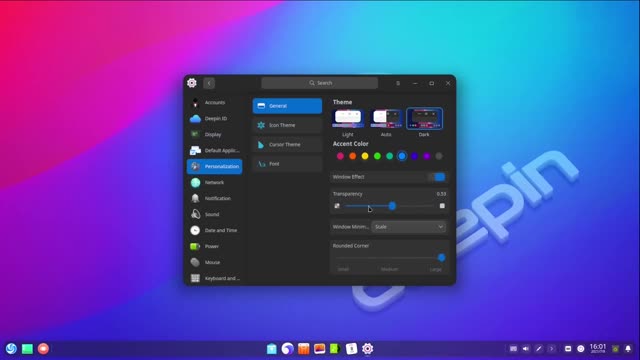Open Power settings
The image size is (640, 360).
[x=214, y=246]
